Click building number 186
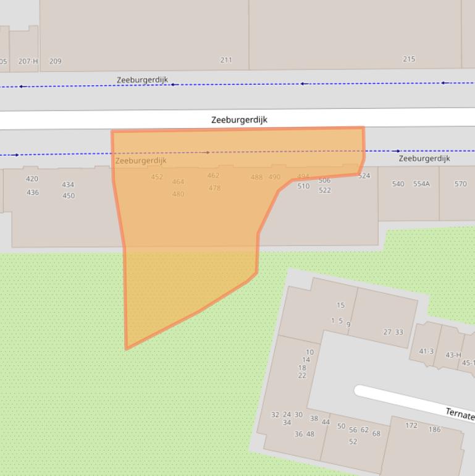This screenshot has width=475, height=476. click(435, 430)
